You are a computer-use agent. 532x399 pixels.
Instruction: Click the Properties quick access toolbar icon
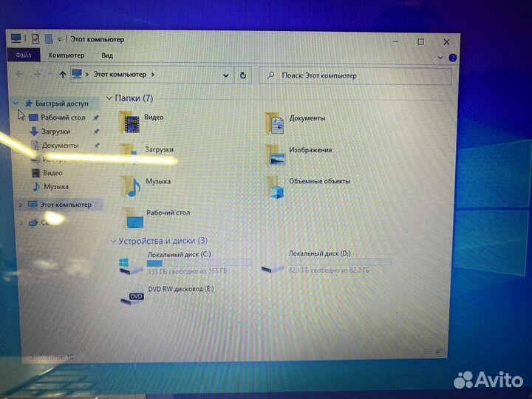tap(35, 38)
